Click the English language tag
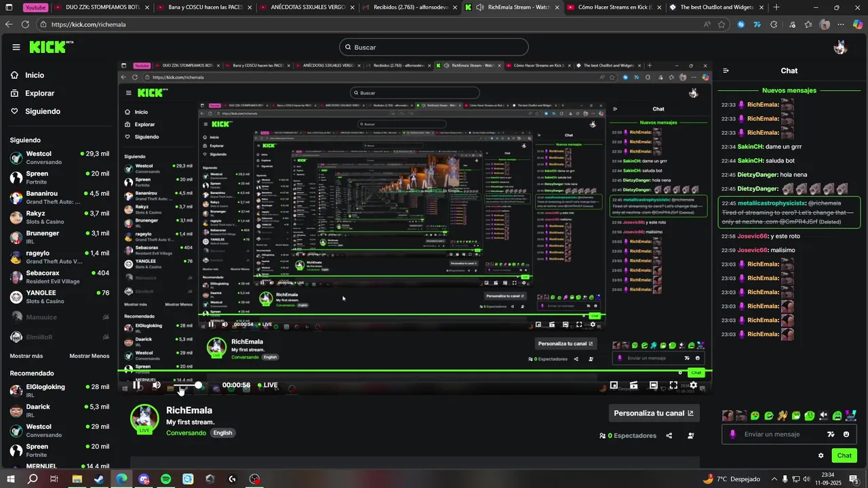 [222, 432]
